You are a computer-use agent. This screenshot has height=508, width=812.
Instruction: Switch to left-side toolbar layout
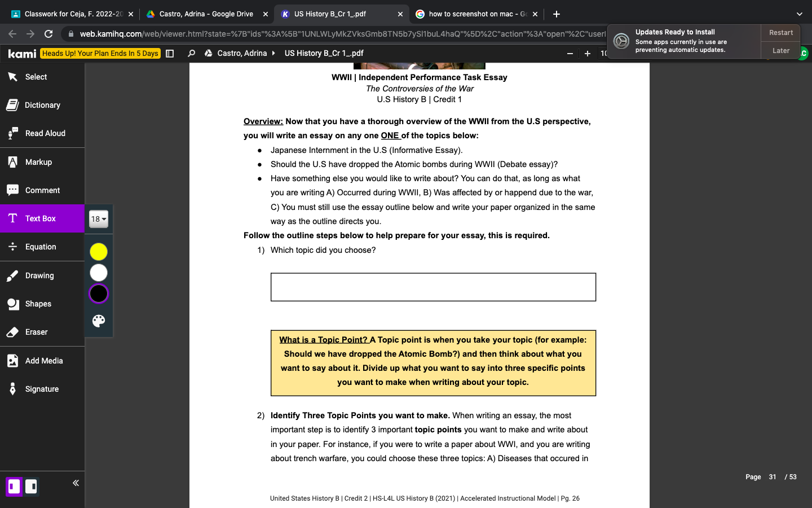[x=14, y=487]
